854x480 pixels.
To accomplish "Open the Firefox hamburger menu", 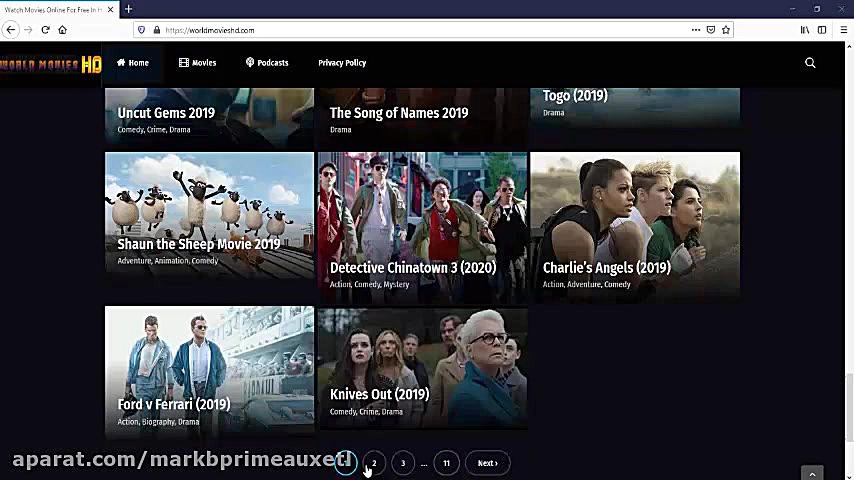I will [844, 30].
